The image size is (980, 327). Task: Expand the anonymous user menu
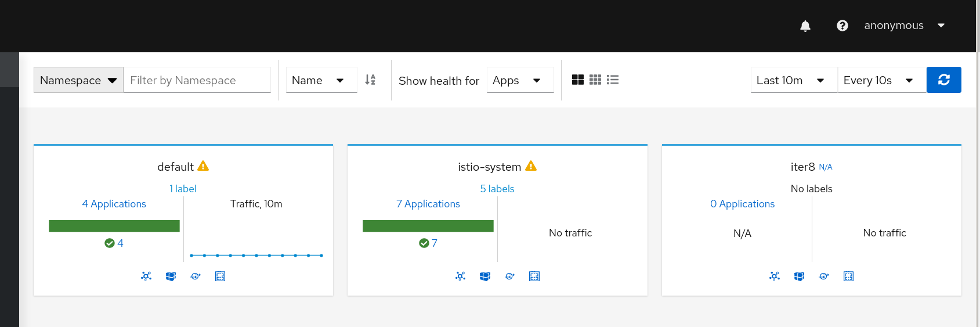click(x=905, y=26)
